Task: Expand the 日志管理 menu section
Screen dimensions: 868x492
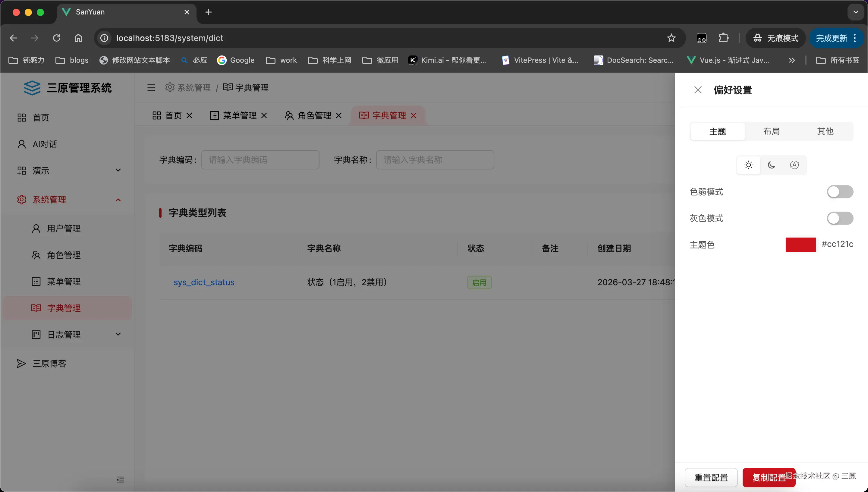Action: click(x=68, y=334)
